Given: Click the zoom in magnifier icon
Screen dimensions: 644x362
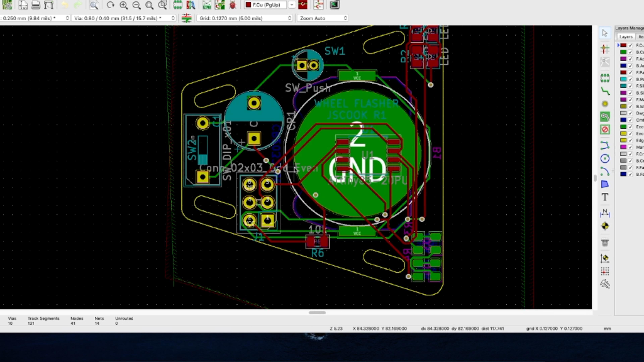Looking at the screenshot, I should pyautogui.click(x=123, y=5).
